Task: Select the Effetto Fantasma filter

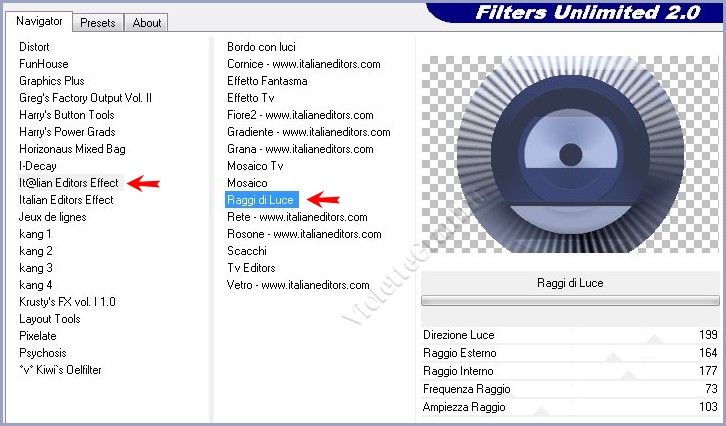Action: tap(267, 81)
